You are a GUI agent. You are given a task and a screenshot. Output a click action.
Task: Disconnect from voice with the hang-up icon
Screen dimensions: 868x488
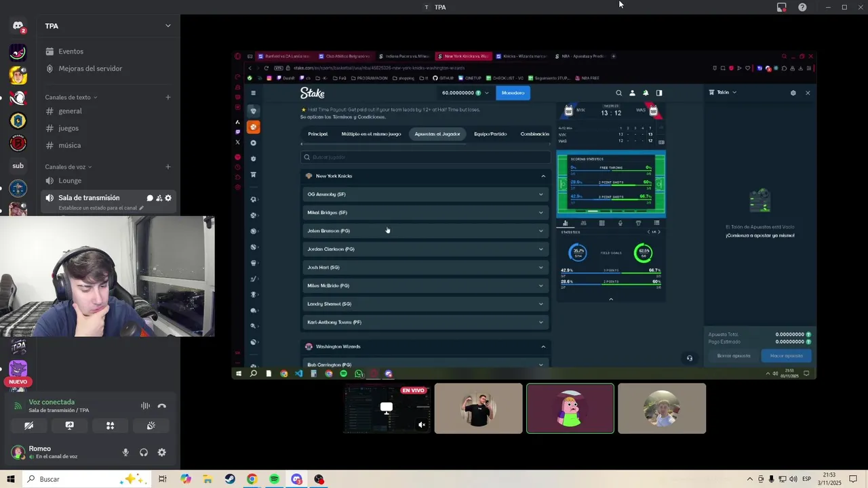coord(161,406)
